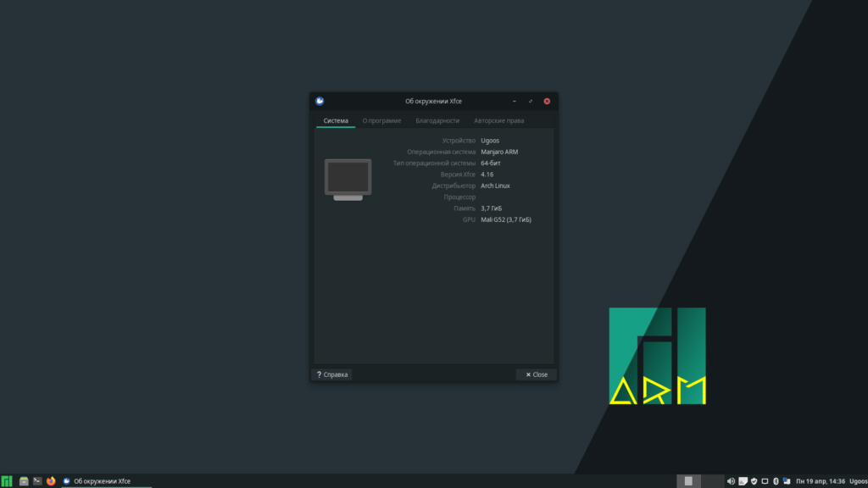Switch to the second workspace in the pager

click(712, 481)
